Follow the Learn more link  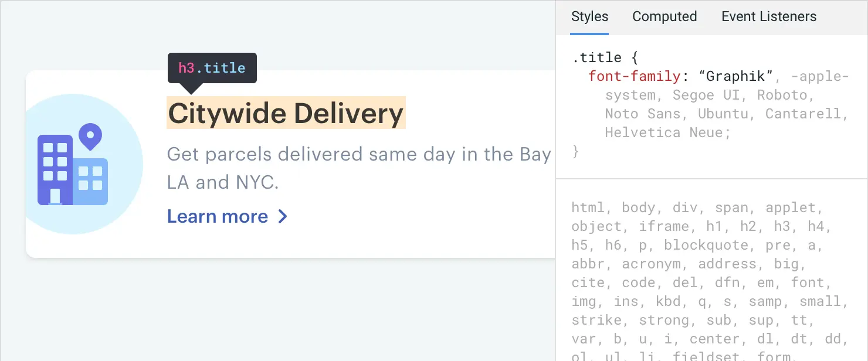coord(218,217)
